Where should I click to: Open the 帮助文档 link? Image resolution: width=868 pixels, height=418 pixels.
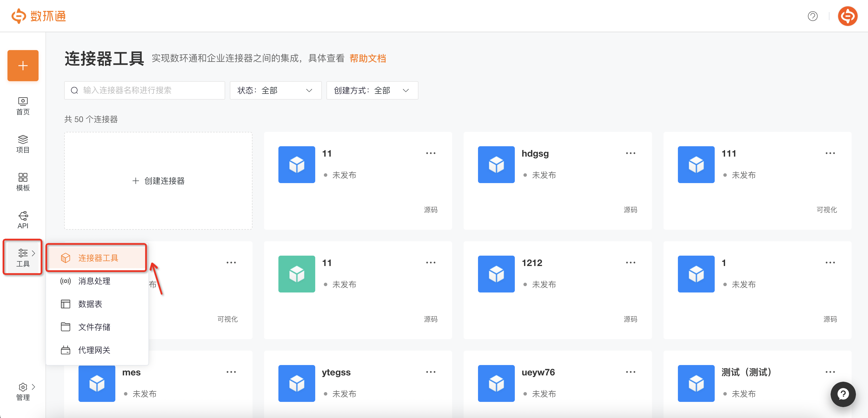[x=368, y=58]
